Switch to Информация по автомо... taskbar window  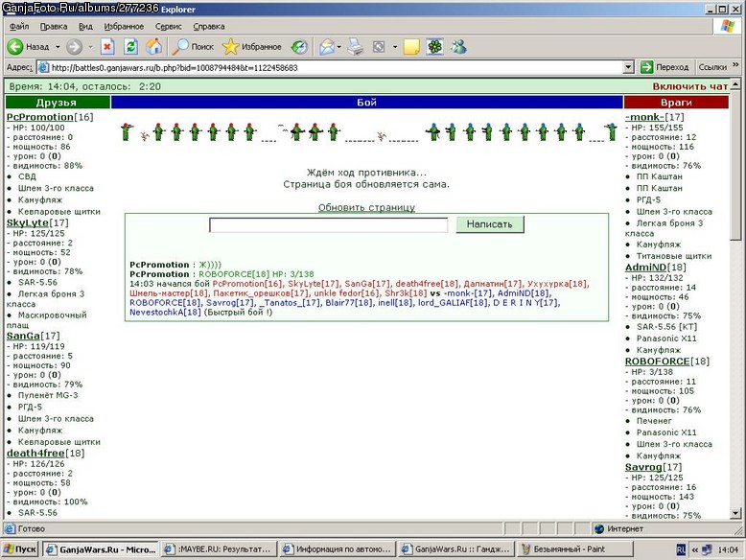(338, 549)
